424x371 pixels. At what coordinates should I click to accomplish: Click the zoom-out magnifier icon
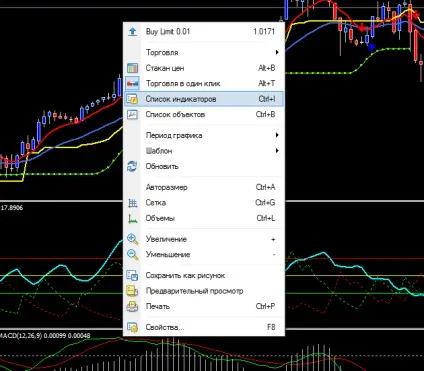[x=132, y=255]
